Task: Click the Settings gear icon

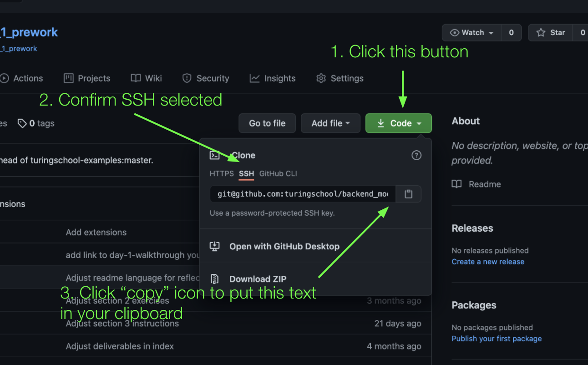Action: coord(321,78)
